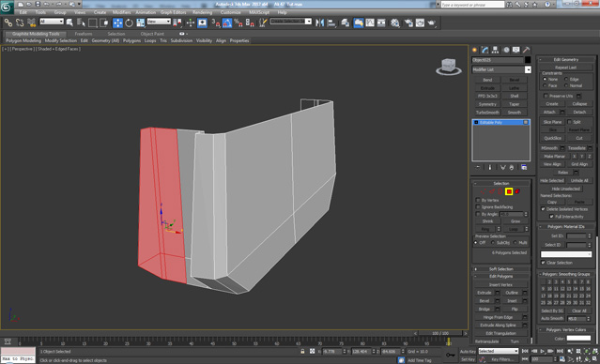Viewport: 600px width, 364px height.
Task: Switch to the Object Paint ribbon tab
Action: (x=152, y=34)
